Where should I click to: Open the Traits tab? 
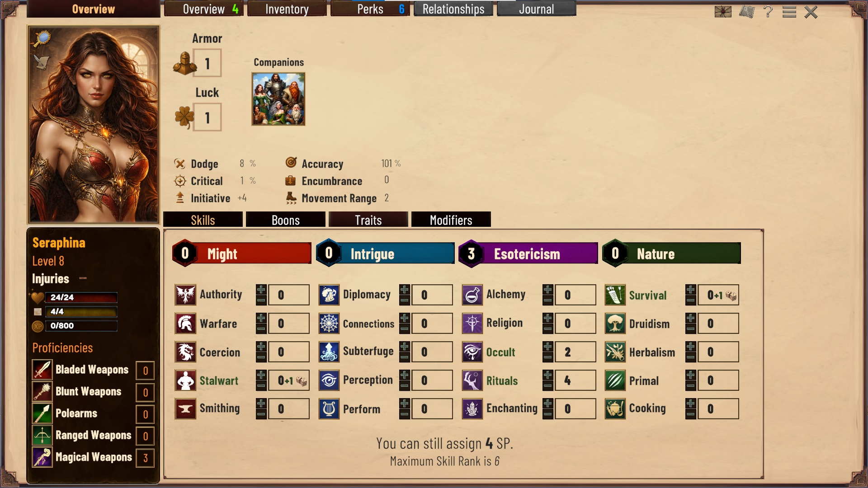coord(368,220)
